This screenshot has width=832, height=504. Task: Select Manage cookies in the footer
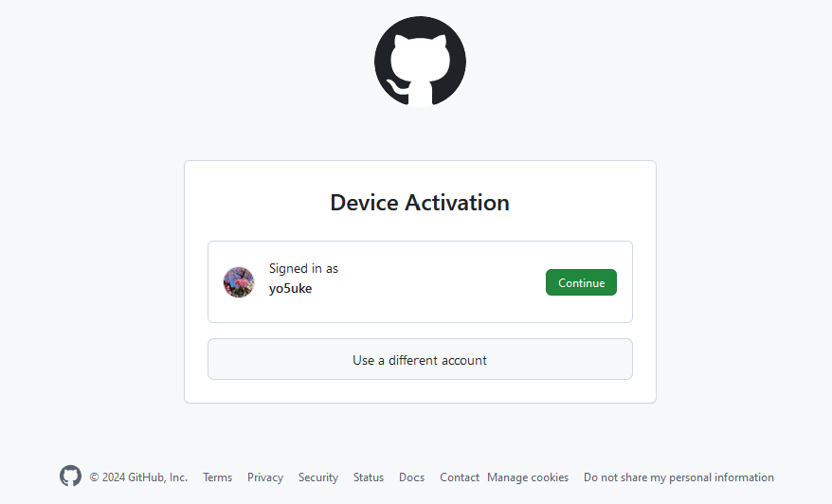[528, 477]
